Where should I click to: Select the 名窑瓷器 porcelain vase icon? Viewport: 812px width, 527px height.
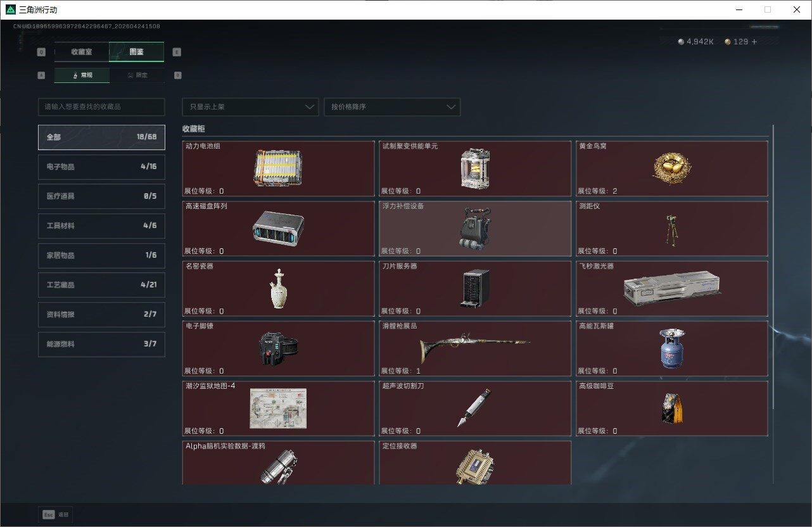(279, 289)
